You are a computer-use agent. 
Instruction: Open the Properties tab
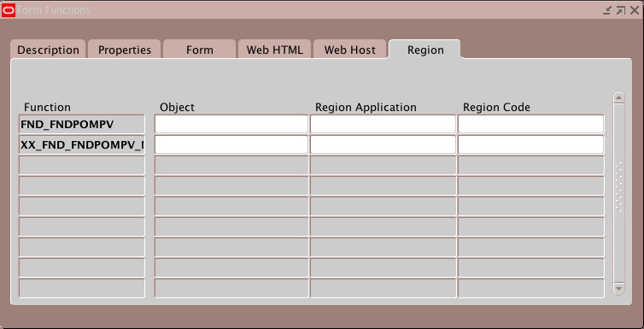click(x=125, y=50)
